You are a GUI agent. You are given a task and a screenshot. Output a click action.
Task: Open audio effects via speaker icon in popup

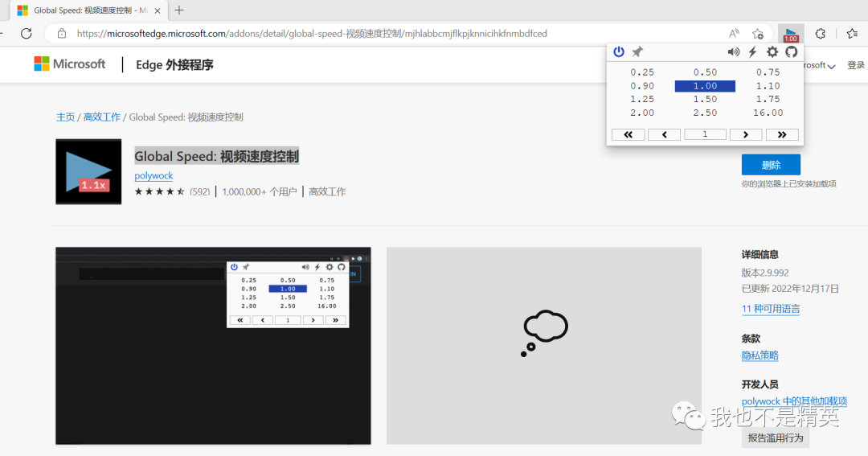734,51
